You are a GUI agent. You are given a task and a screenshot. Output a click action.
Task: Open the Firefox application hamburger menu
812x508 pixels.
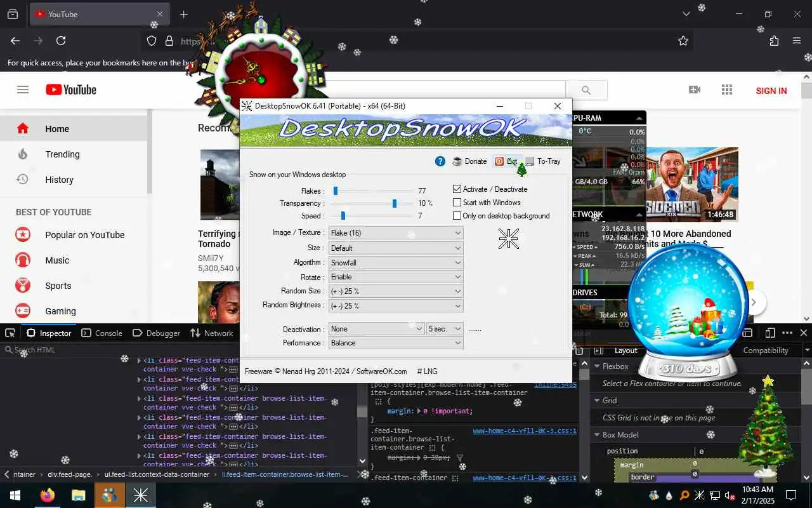797,41
